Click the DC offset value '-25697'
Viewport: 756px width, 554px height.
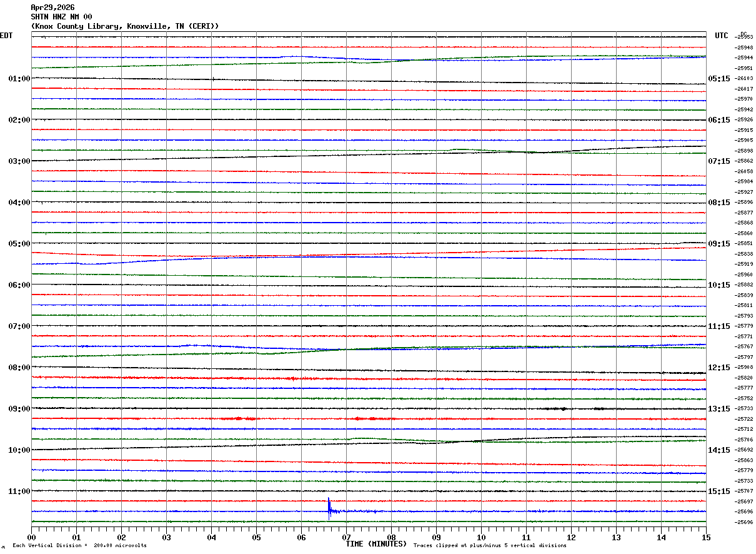click(744, 501)
